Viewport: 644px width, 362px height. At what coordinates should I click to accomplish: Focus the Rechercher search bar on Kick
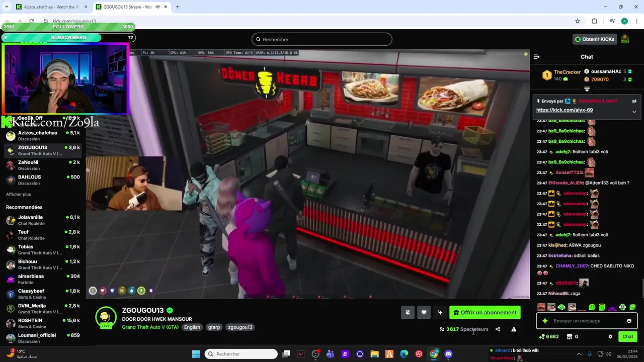pos(322,39)
